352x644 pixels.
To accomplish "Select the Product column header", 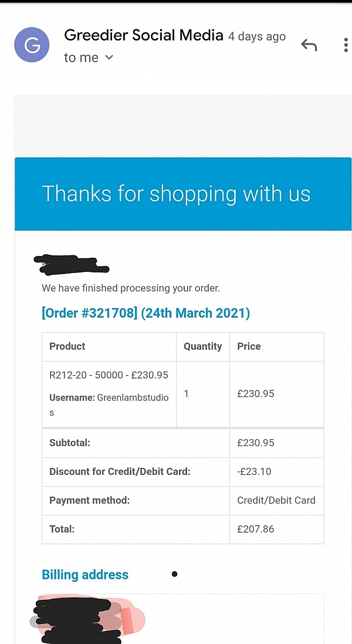I will [x=67, y=346].
